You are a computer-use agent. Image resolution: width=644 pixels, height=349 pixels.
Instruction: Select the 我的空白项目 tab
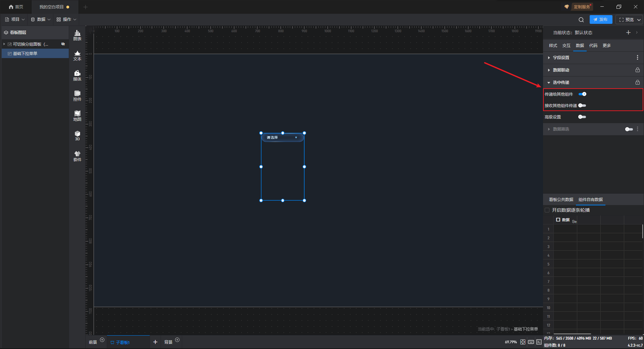[x=54, y=7]
